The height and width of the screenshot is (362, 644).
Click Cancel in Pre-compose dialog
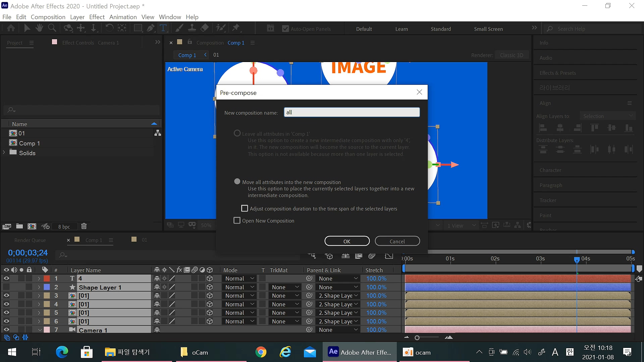pyautogui.click(x=397, y=241)
